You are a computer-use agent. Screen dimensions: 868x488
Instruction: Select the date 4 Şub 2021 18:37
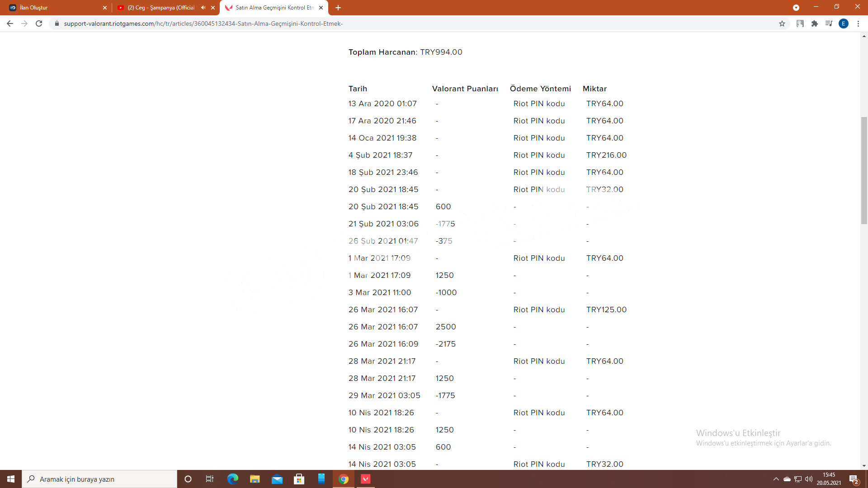point(380,155)
